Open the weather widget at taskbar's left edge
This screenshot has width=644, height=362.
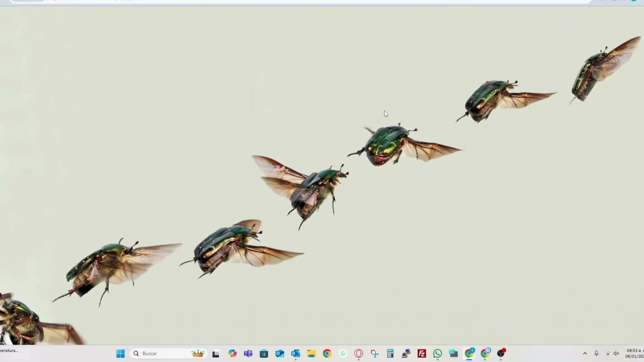[x=9, y=351]
